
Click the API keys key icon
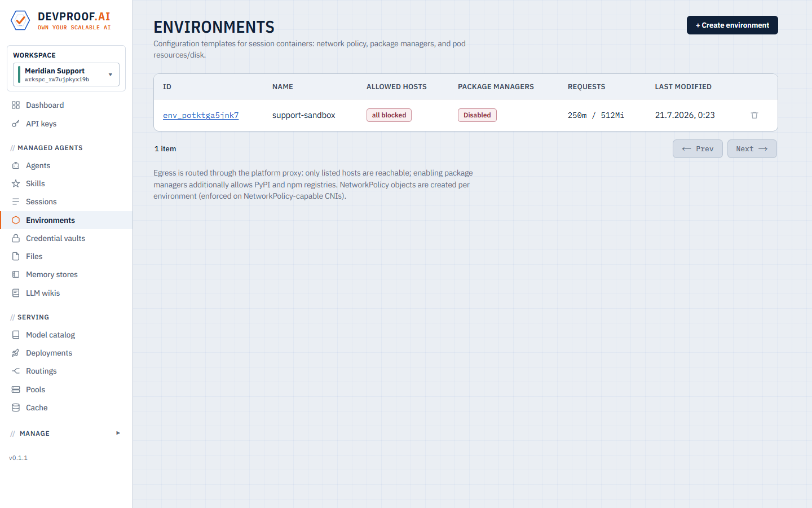(16, 124)
